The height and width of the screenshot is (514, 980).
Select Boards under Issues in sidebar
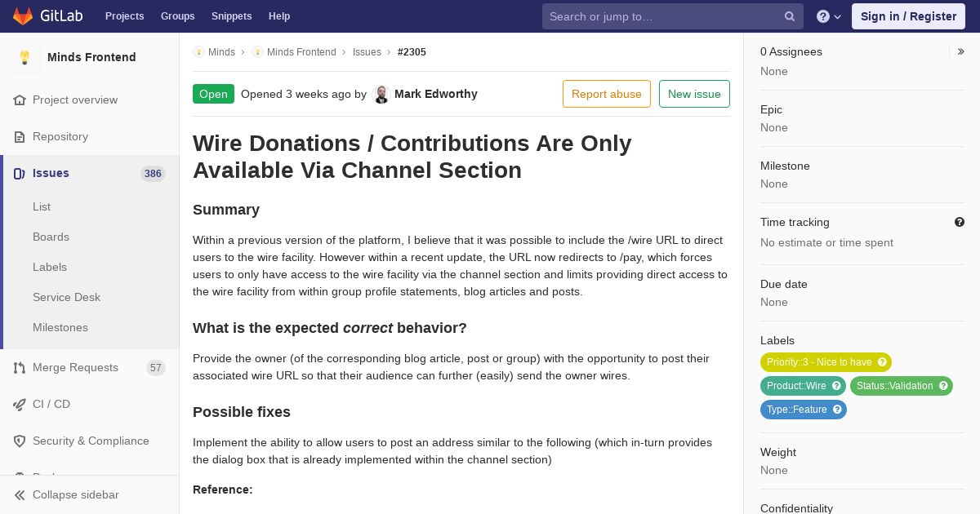pyautogui.click(x=51, y=237)
